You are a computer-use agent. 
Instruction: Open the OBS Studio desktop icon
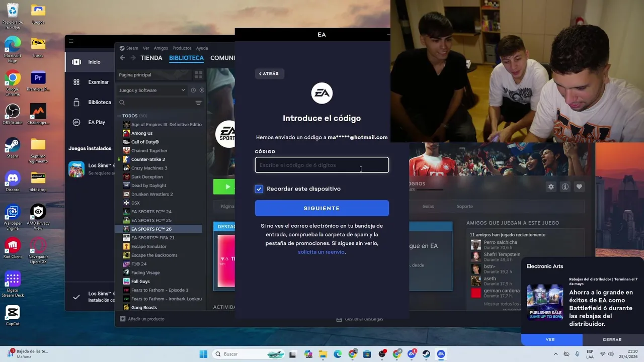[x=13, y=114]
